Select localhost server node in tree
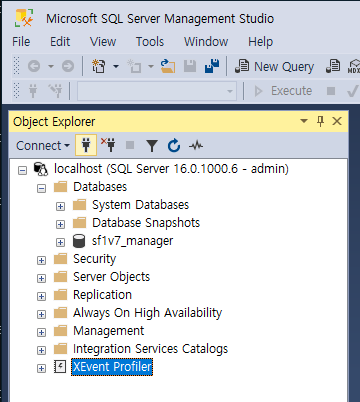This screenshot has width=360, height=402. [171, 169]
